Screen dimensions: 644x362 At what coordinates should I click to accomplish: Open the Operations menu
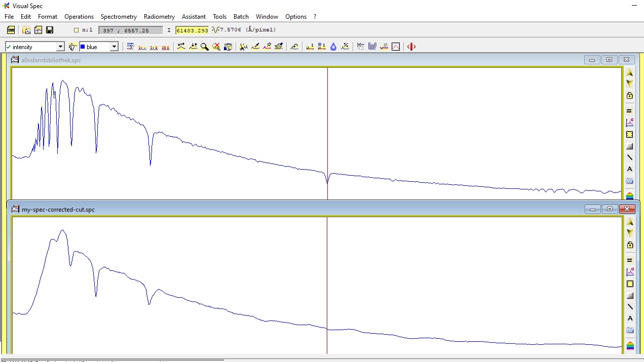(79, 17)
